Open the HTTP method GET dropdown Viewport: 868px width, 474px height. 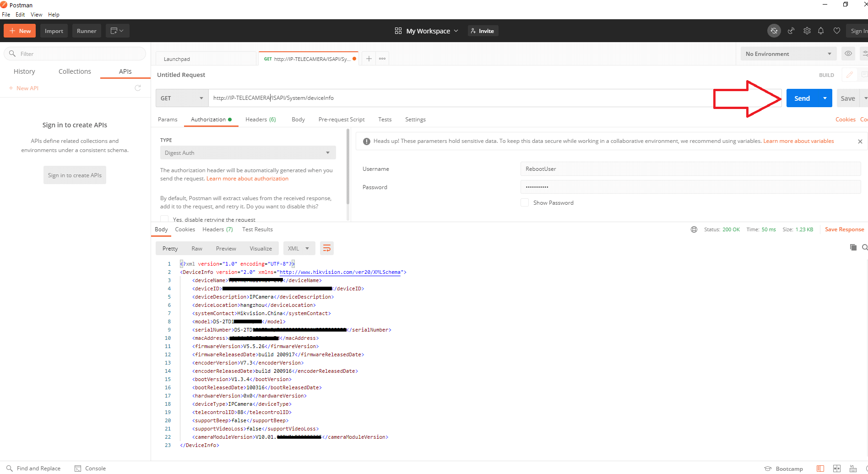[182, 98]
